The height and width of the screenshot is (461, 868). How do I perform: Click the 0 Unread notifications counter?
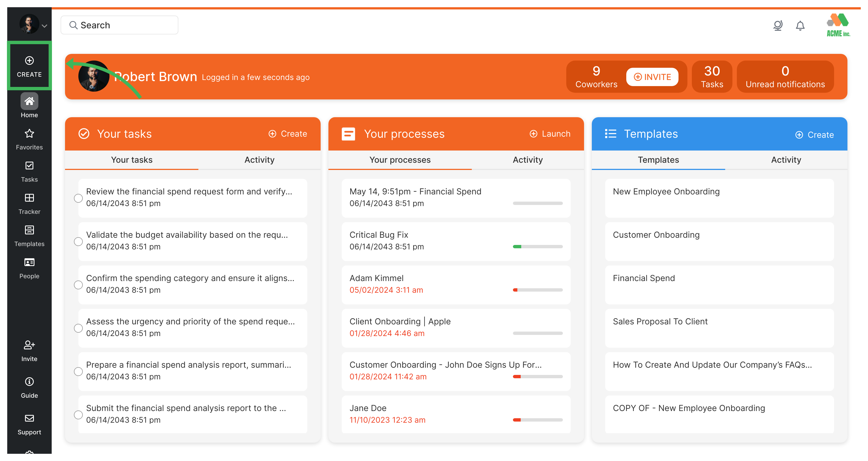pos(785,77)
